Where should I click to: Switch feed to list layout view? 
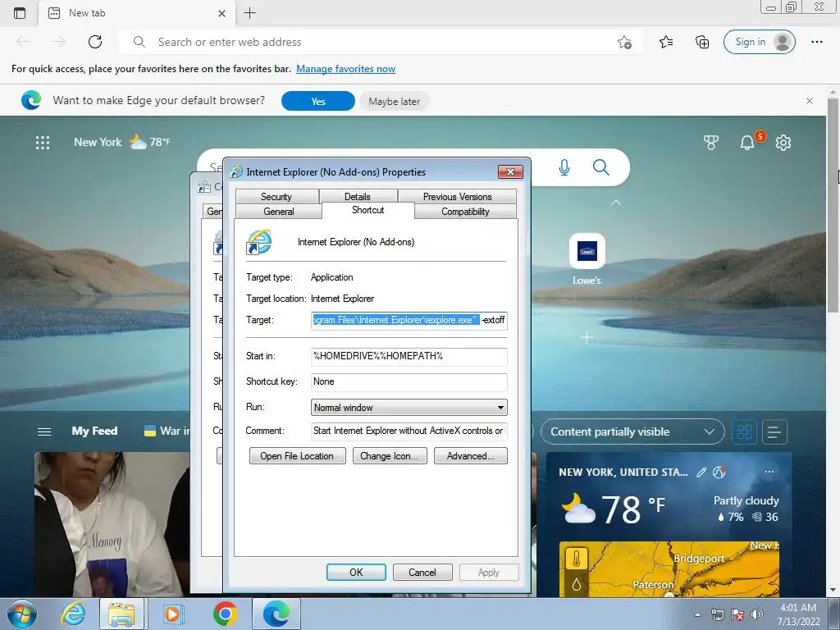point(774,431)
